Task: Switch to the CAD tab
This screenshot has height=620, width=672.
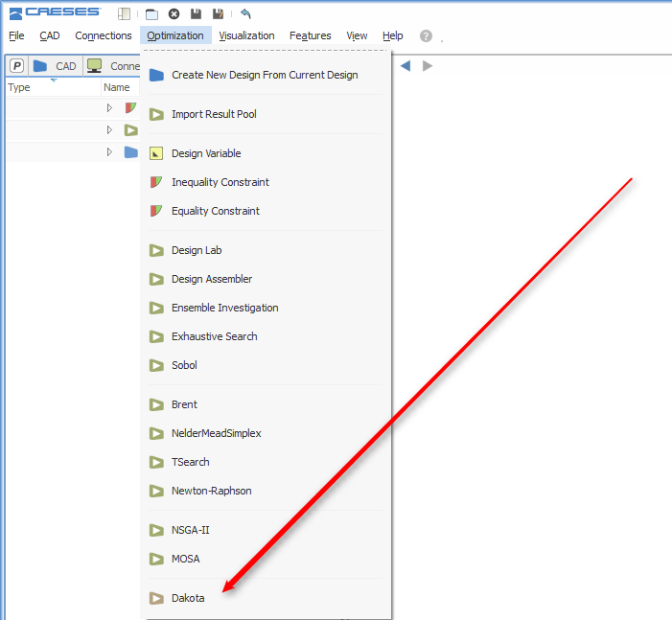Action: click(x=56, y=66)
